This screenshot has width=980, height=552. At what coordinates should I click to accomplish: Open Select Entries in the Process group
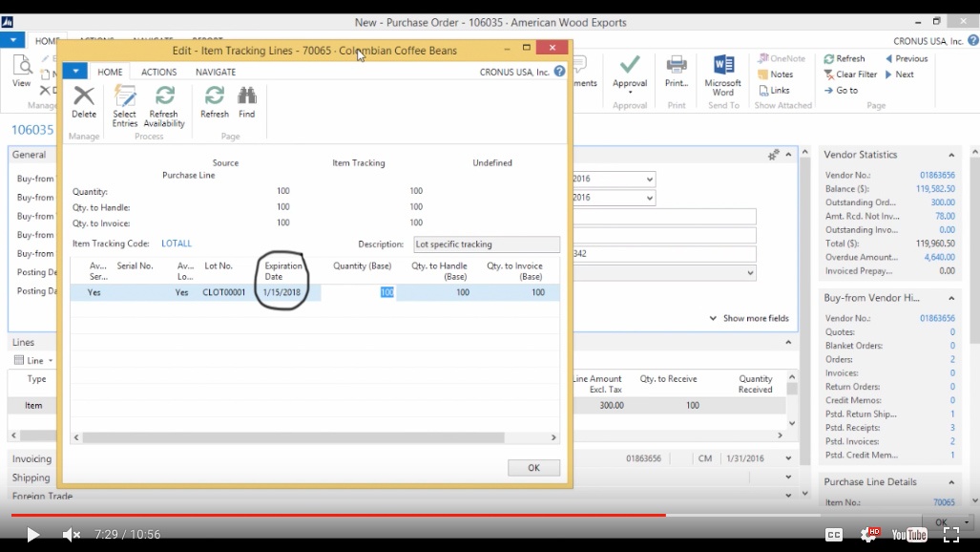click(124, 106)
